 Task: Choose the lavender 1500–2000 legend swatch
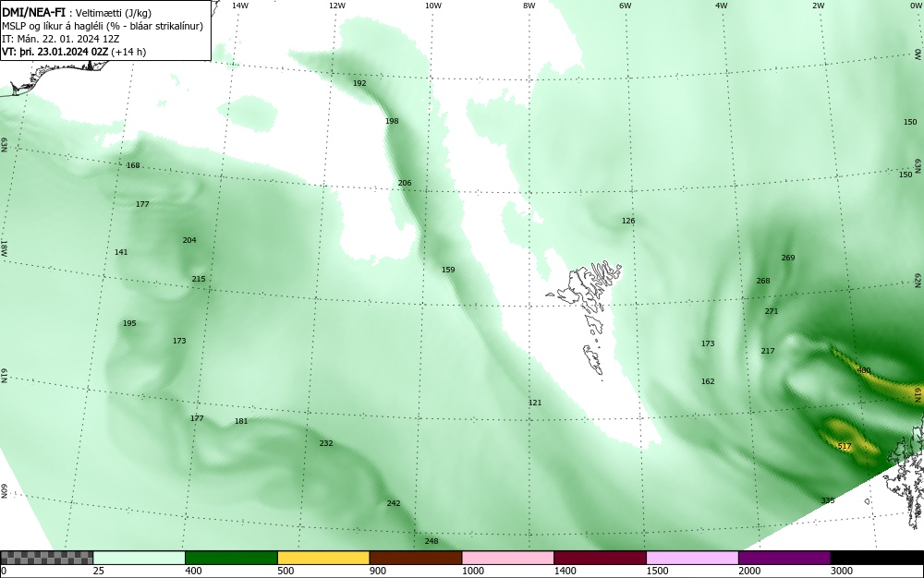click(692, 558)
